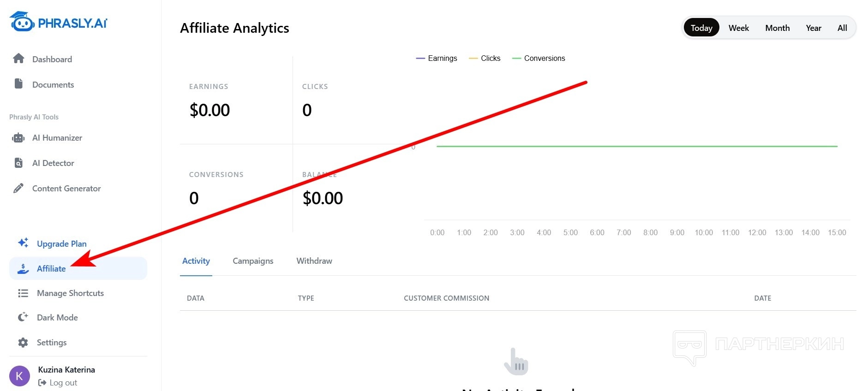Select the Week time range
This screenshot has height=391, width=868.
[x=738, y=28]
